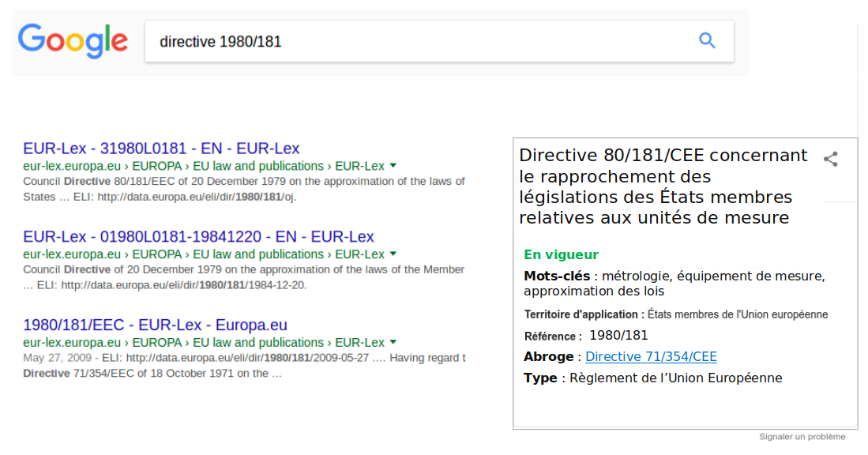Click the panel title 'Directive 80/181/CEE concernant...'

(663, 186)
